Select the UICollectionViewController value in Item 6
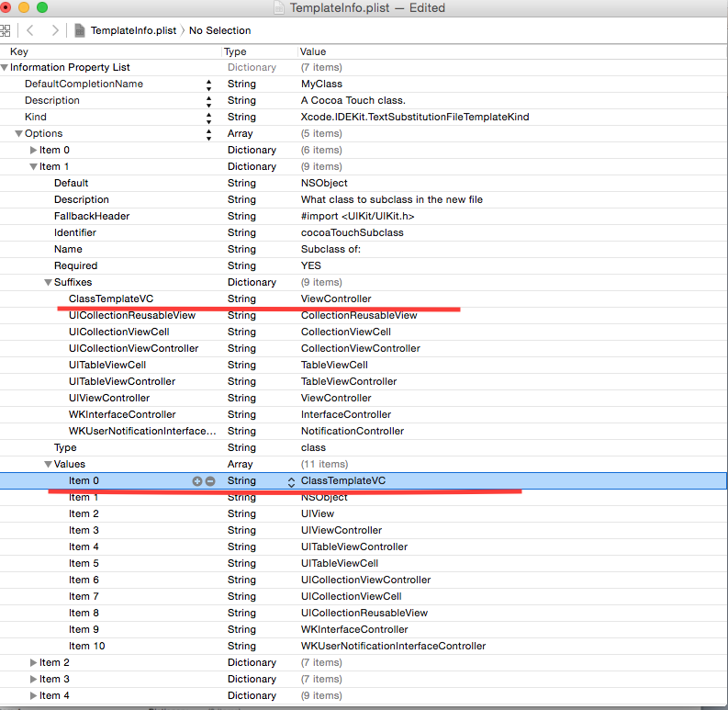 tap(366, 580)
